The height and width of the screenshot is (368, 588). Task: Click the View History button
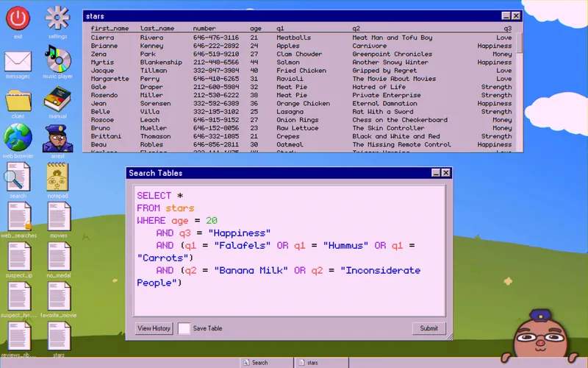click(154, 328)
